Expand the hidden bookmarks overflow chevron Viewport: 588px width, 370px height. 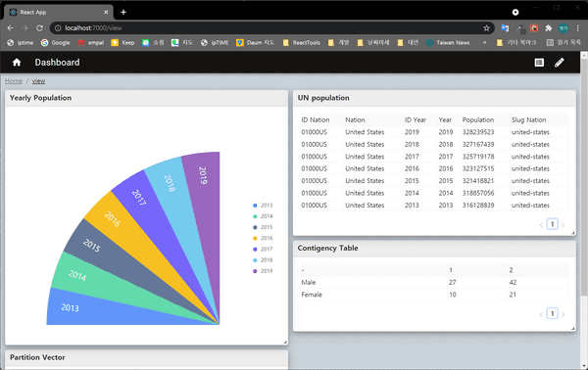[484, 43]
